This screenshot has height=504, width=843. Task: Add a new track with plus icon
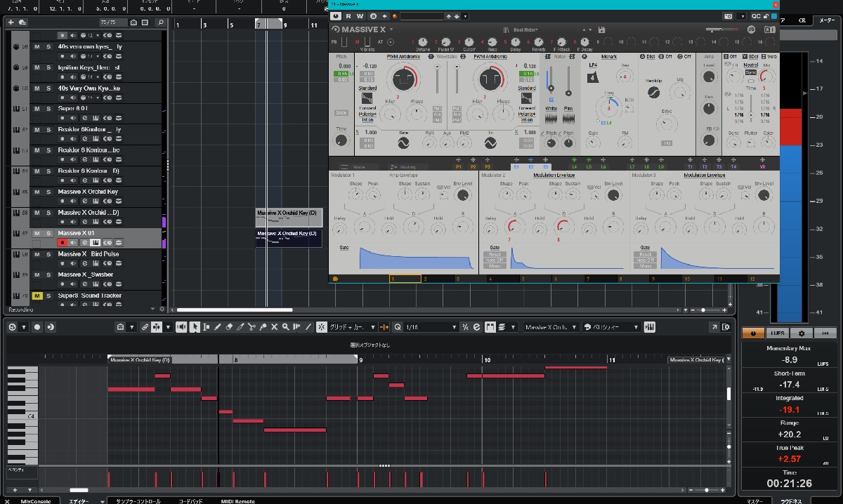11,22
